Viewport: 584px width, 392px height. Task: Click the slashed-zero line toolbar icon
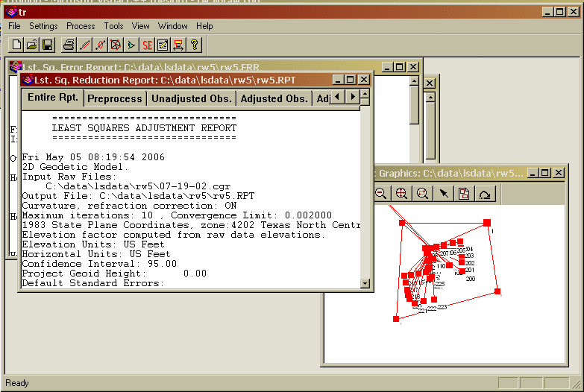100,45
